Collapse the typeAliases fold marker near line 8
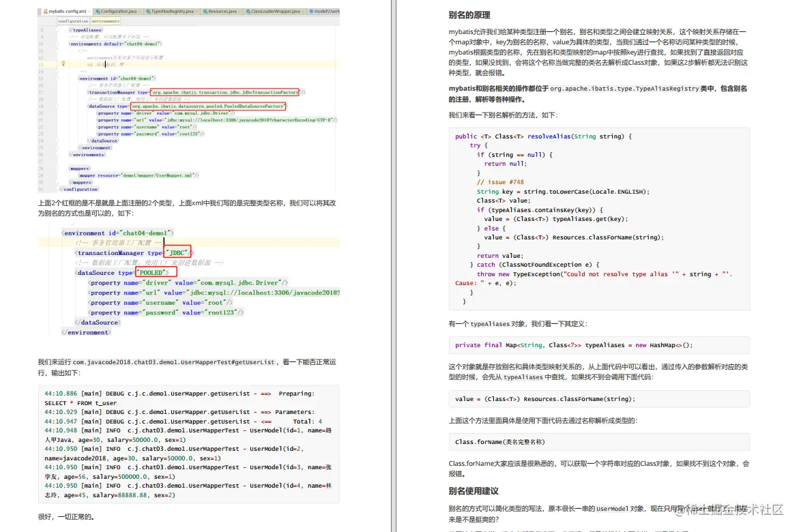The width and height of the screenshot is (799, 532). tap(56, 30)
